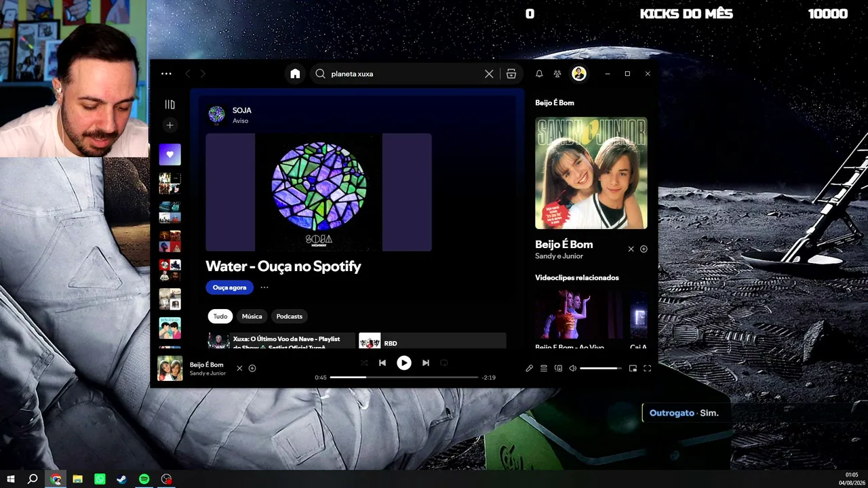Open the user profile avatar menu
Image resolution: width=868 pixels, height=488 pixels.
578,74
